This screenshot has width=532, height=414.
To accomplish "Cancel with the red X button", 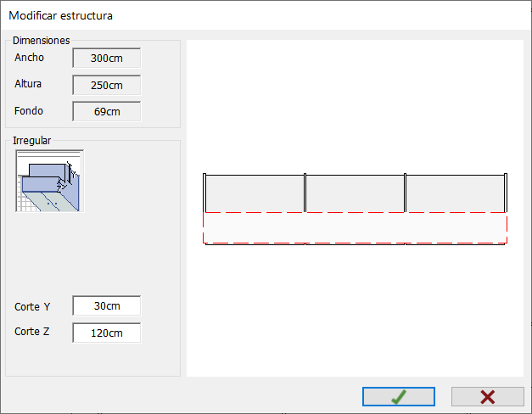I will 488,396.
